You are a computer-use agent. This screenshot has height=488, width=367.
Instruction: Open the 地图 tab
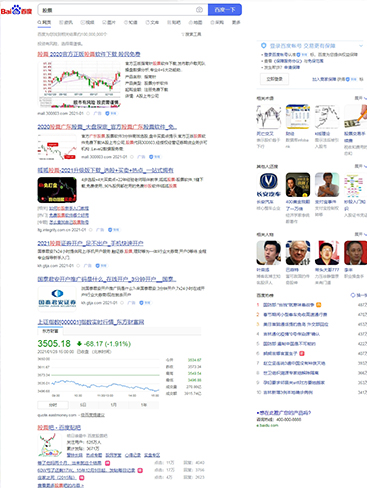click(196, 22)
